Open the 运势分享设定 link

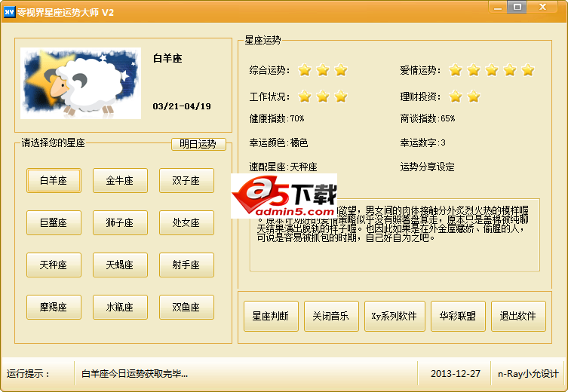click(x=427, y=167)
